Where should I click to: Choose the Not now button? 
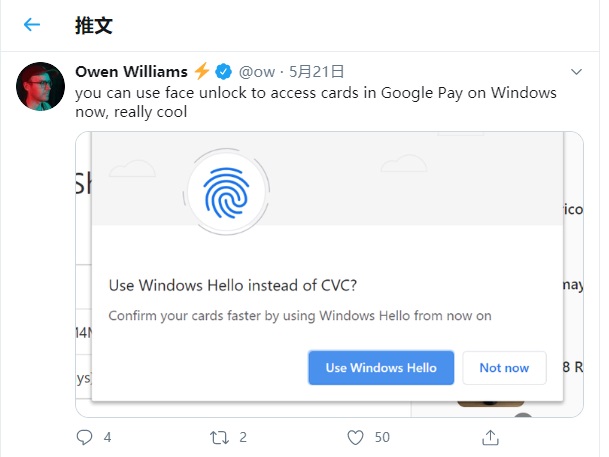(504, 368)
